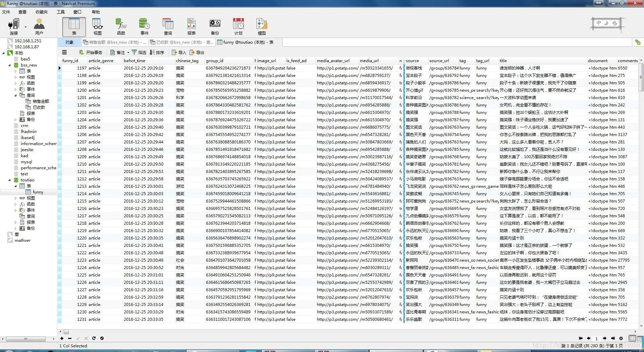Click 开始事务 (Begin Transaction)
The image size is (644, 352).
(91, 52)
